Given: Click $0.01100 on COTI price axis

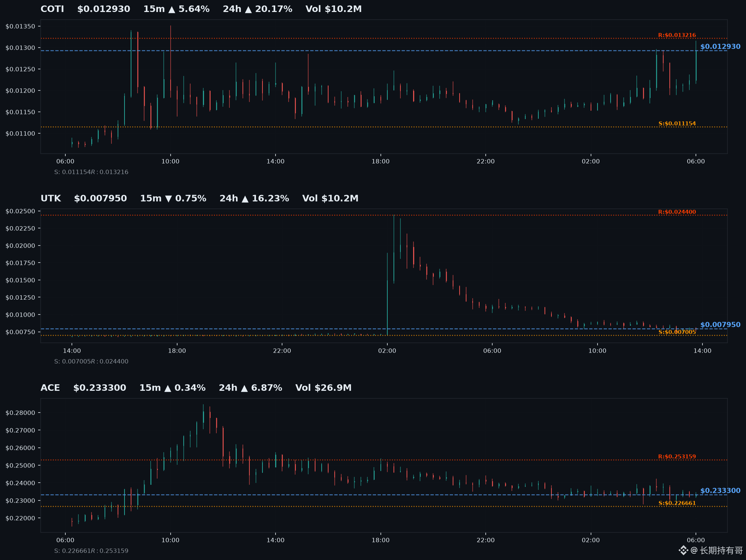Looking at the screenshot, I should point(20,134).
